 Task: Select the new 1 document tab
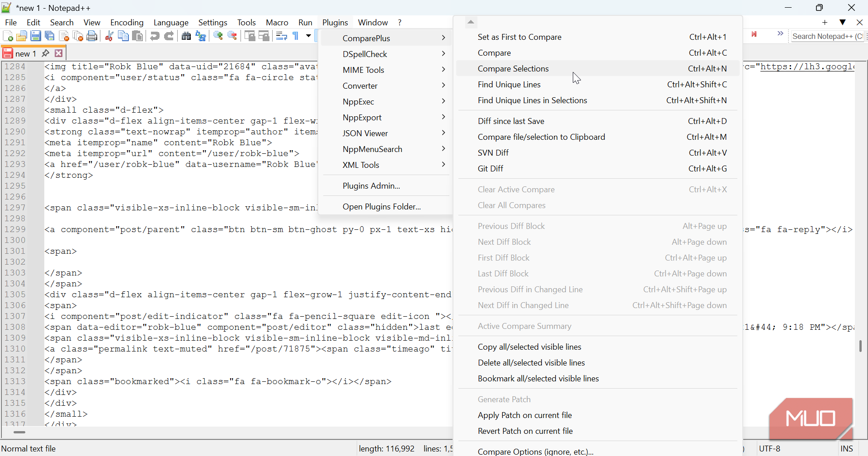coord(25,53)
